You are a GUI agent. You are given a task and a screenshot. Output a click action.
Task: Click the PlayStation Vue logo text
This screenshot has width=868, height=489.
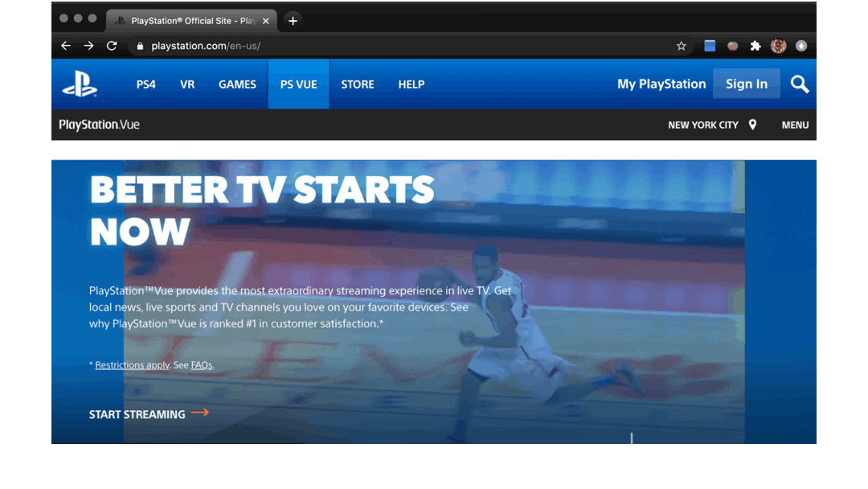click(99, 125)
